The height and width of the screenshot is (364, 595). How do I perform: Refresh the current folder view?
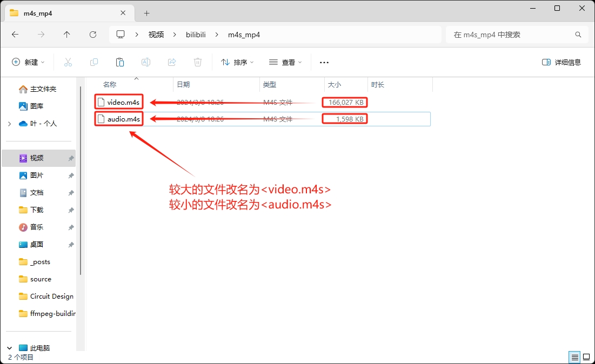(x=93, y=35)
